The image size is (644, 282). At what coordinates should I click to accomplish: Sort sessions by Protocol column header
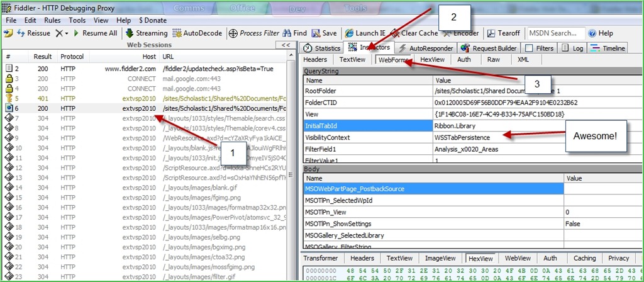[72, 56]
